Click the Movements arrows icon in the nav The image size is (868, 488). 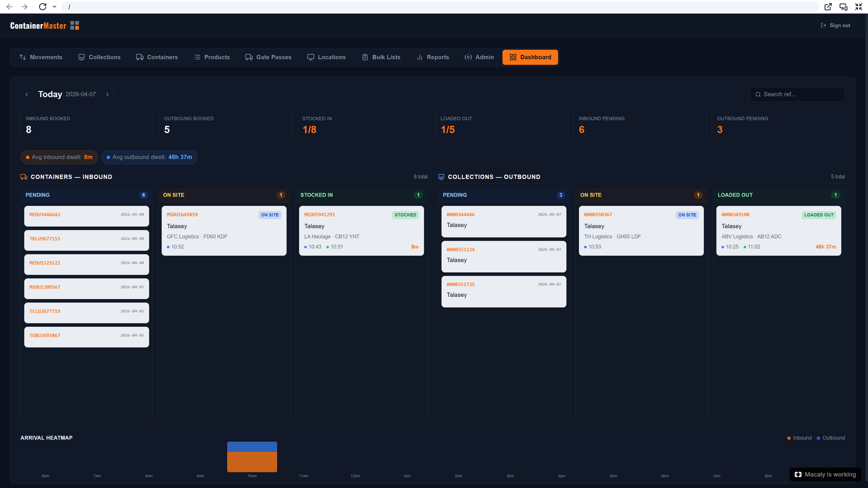tap(22, 57)
